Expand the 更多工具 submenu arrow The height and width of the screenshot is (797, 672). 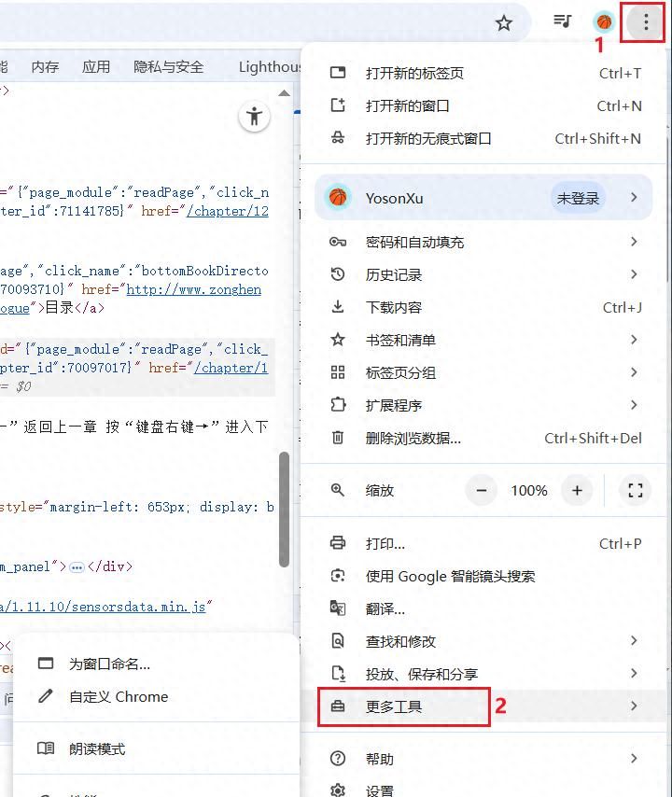click(x=634, y=706)
